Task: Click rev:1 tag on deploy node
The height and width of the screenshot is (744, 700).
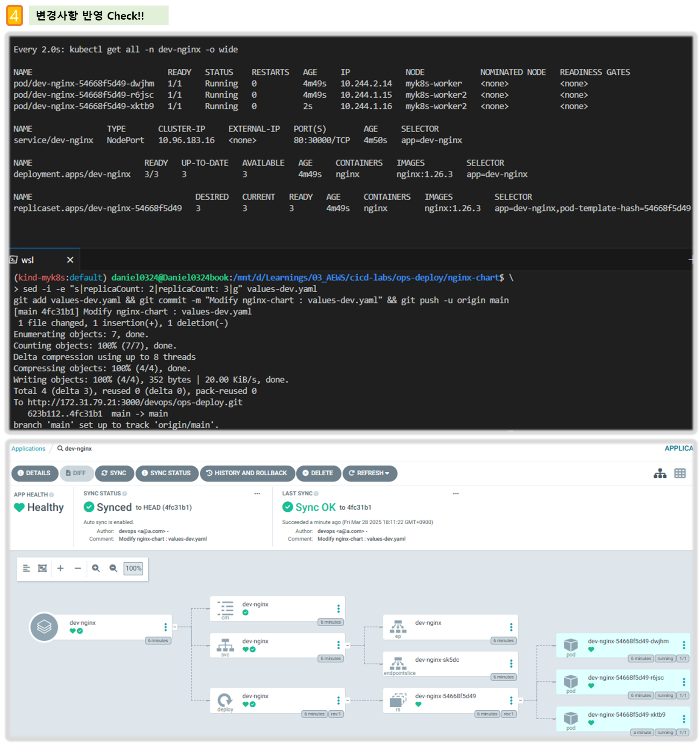Action: click(335, 714)
